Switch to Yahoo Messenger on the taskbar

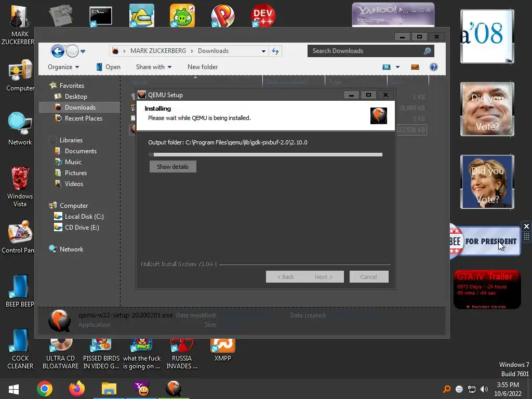(141, 389)
